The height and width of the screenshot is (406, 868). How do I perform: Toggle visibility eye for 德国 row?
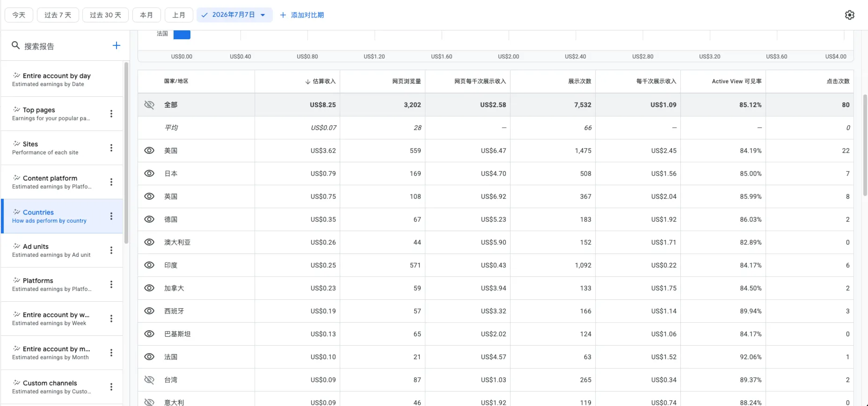[x=149, y=219]
